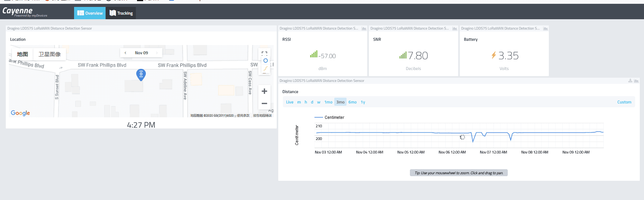Open chart icon on Battery widget
The image size is (644, 200).
pyautogui.click(x=545, y=28)
